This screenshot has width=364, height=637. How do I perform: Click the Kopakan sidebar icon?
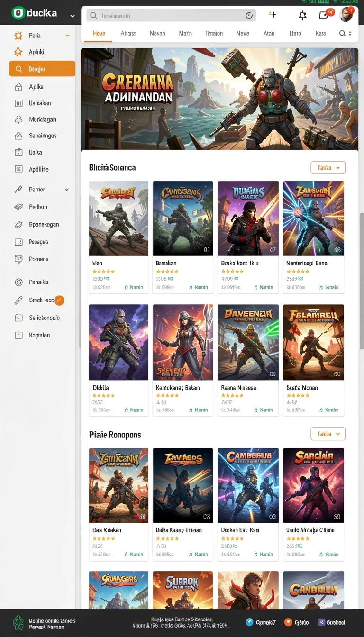click(19, 335)
